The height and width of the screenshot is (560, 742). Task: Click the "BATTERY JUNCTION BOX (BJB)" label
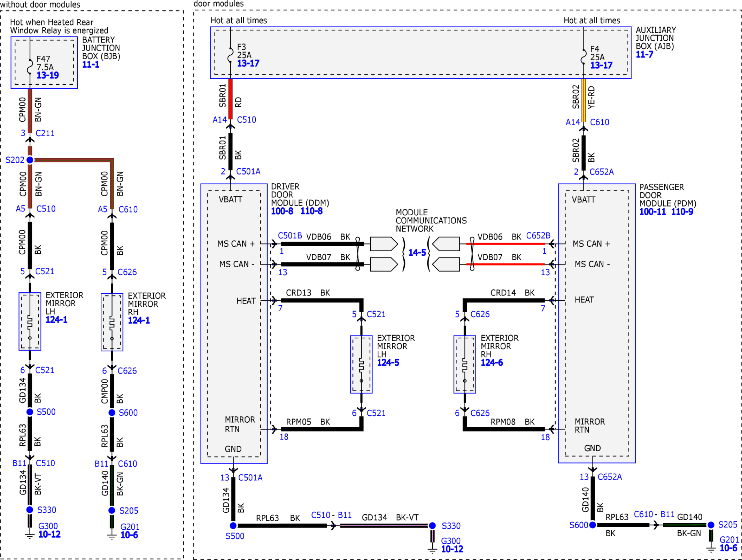pos(101,48)
